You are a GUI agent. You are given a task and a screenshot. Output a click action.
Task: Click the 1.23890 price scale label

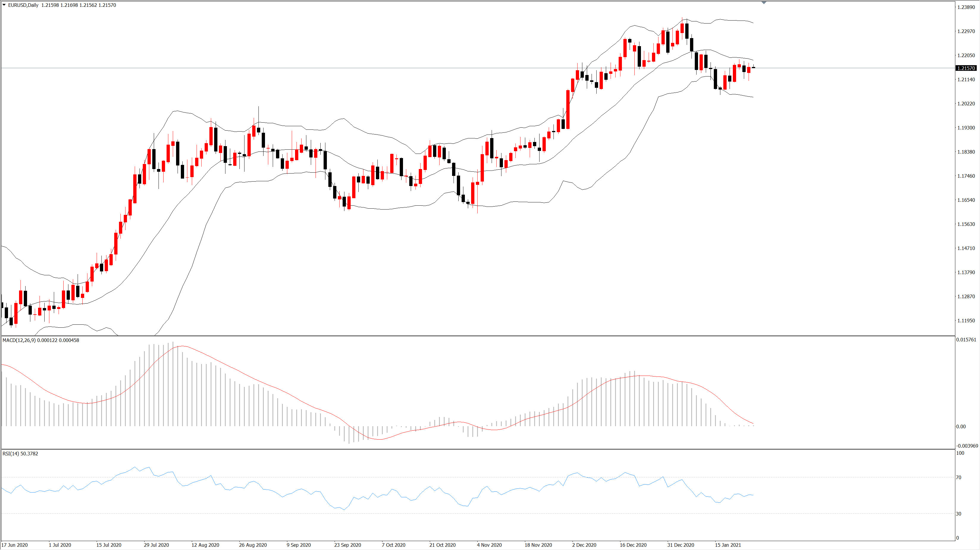point(966,7)
